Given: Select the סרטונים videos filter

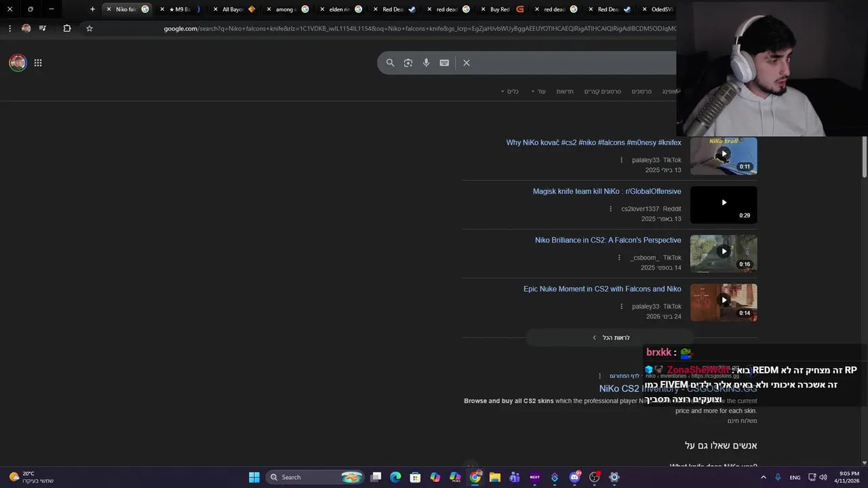Looking at the screenshot, I should click(x=642, y=91).
